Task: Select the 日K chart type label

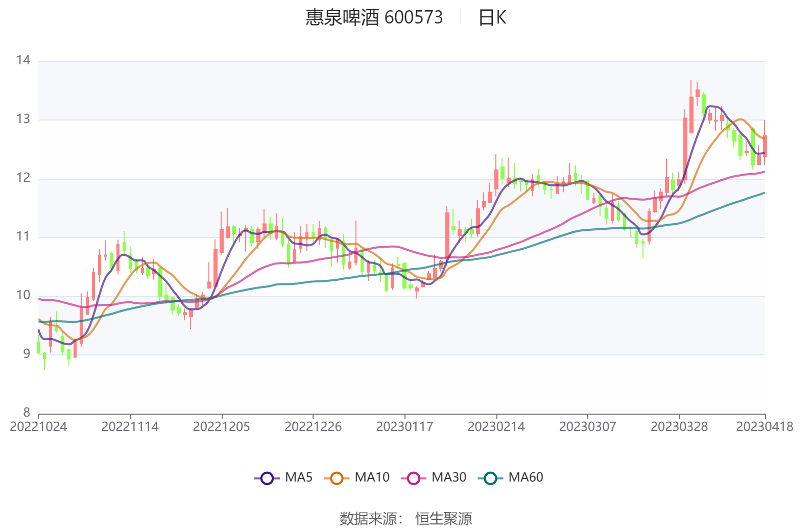Action: pyautogui.click(x=492, y=18)
